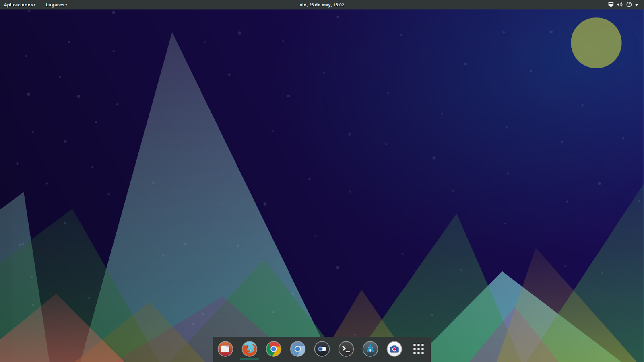Click the power icon in the system tray
Image resolution: width=644 pixels, height=362 pixels.
[628, 5]
